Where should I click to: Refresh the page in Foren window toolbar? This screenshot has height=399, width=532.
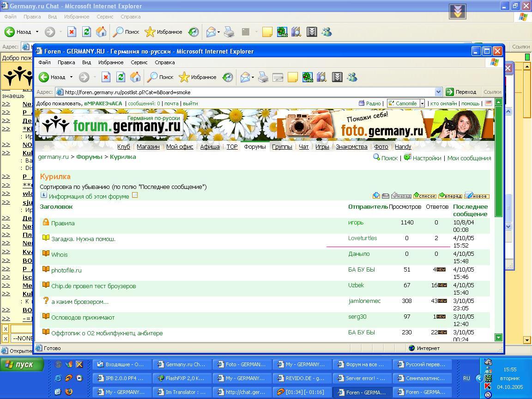click(x=121, y=77)
